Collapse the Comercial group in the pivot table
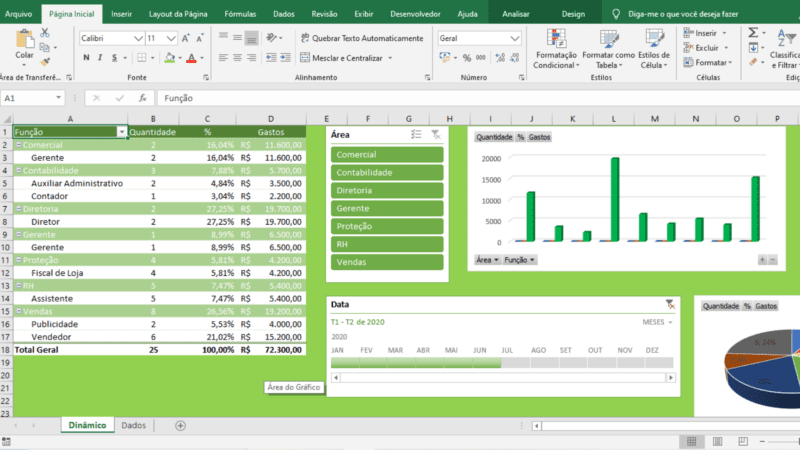The image size is (800, 450). (18, 145)
